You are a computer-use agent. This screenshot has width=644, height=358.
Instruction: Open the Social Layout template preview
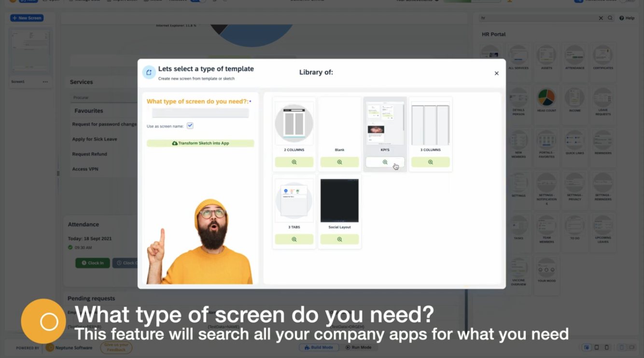pos(339,239)
